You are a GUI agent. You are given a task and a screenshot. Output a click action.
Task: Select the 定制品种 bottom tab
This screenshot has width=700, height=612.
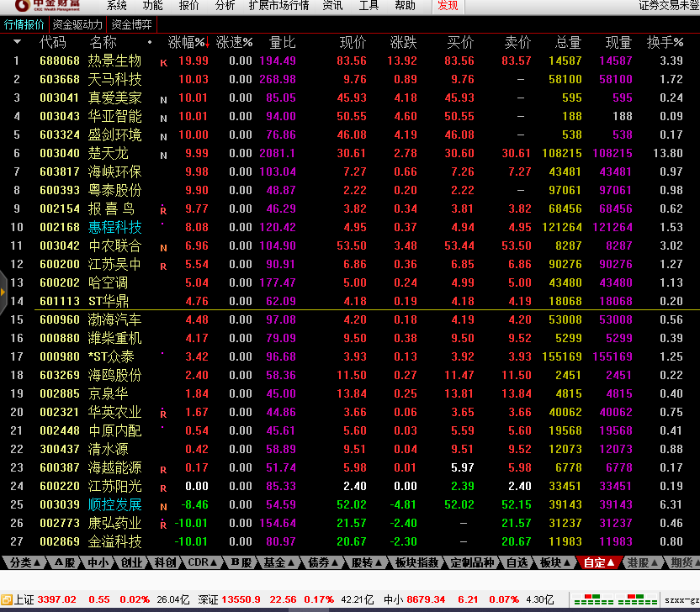(x=472, y=562)
